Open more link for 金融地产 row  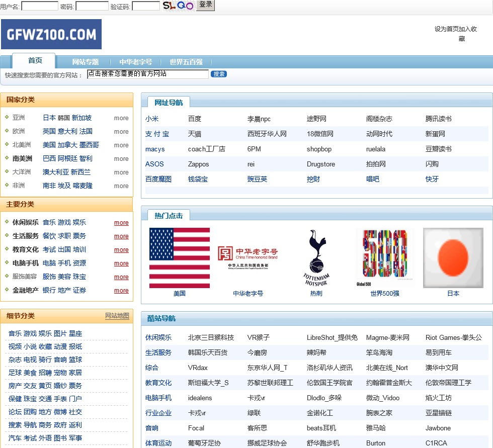tap(121, 290)
